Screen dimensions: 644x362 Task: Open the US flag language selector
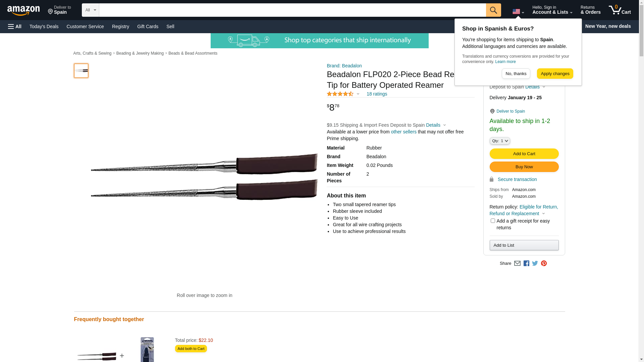pyautogui.click(x=518, y=11)
